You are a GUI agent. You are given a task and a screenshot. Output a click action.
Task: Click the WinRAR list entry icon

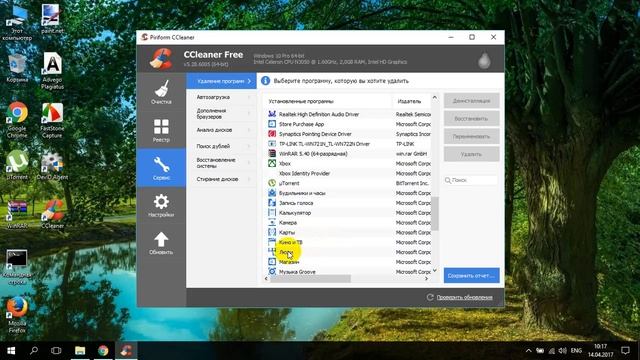[272, 153]
